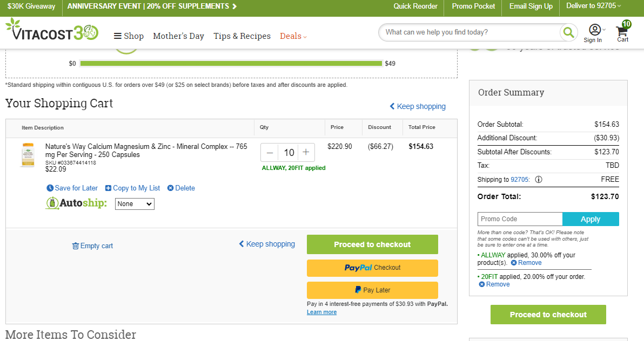The width and height of the screenshot is (644, 341).
Task: Click Save for Later
Action: click(x=72, y=188)
